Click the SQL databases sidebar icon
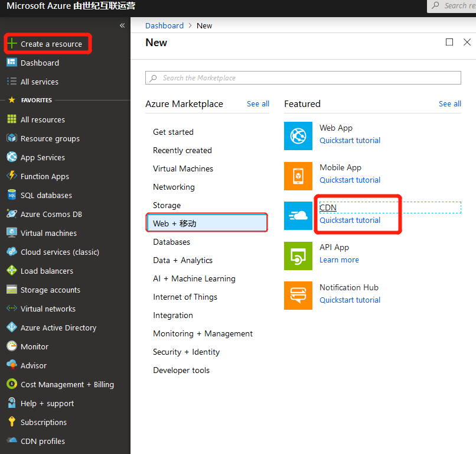The image size is (476, 454). click(12, 195)
